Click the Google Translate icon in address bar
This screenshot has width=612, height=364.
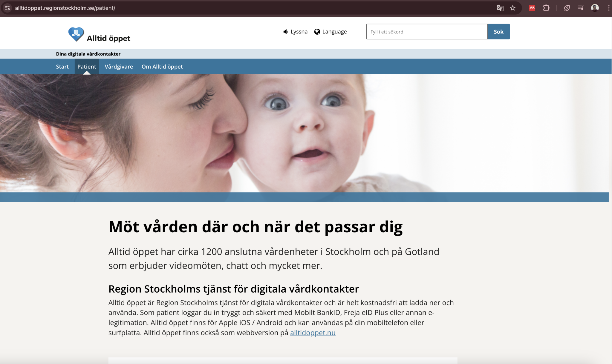(x=500, y=8)
